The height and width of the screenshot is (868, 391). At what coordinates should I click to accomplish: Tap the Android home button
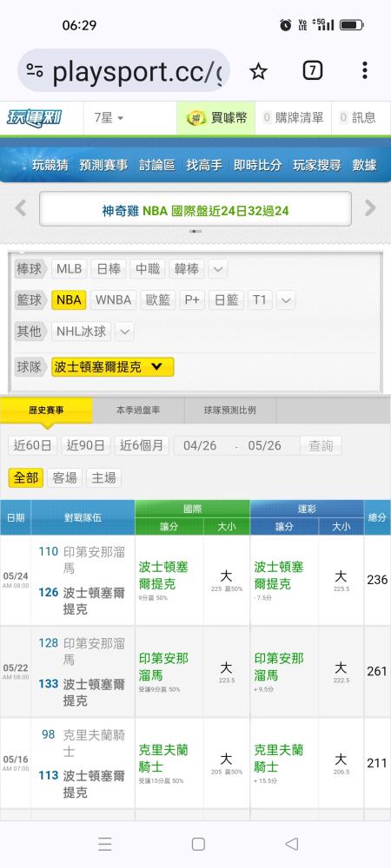198,844
